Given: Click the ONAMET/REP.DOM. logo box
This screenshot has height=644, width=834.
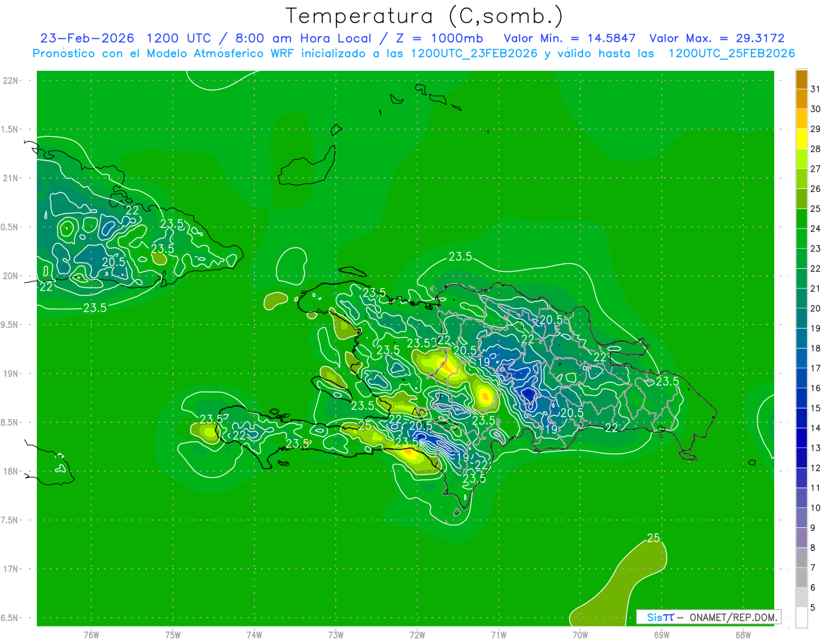Looking at the screenshot, I should pyautogui.click(x=709, y=617).
